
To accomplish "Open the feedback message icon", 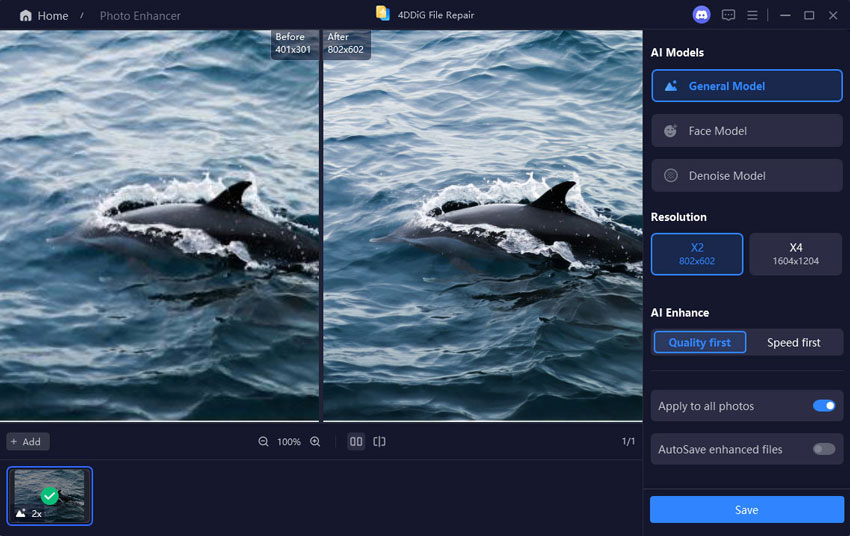I will tap(728, 15).
